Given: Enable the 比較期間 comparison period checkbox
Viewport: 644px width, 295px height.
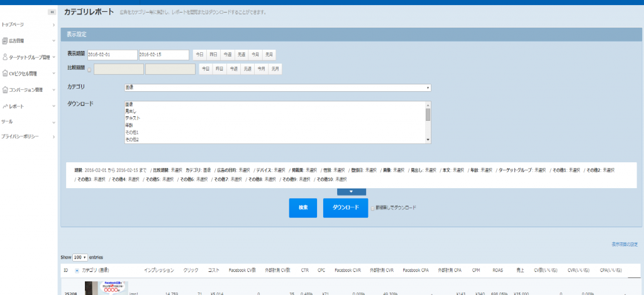Looking at the screenshot, I should (89, 69).
